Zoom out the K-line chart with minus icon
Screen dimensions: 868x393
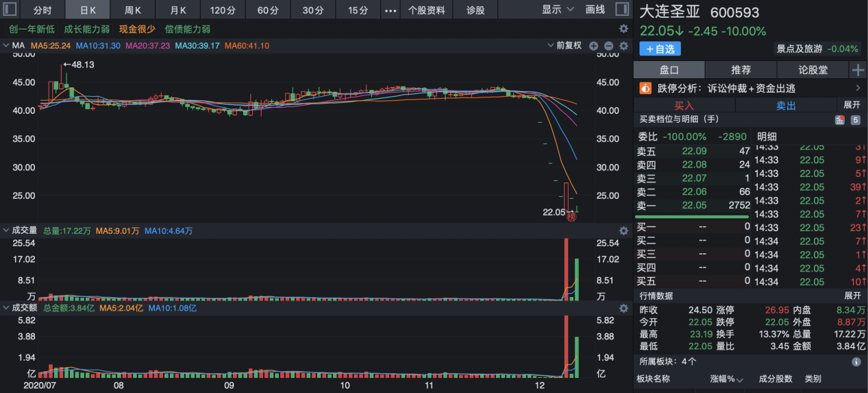coord(608,46)
